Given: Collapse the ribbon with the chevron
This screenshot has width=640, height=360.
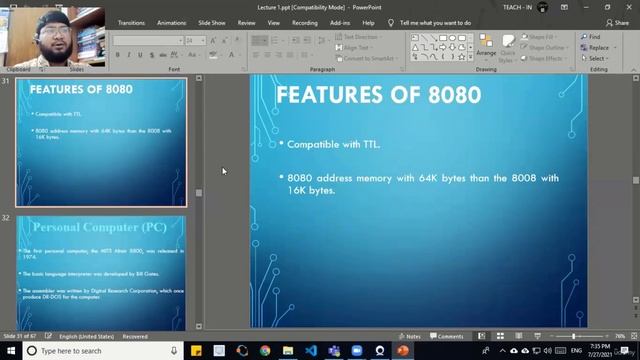Looking at the screenshot, I should coord(634,70).
